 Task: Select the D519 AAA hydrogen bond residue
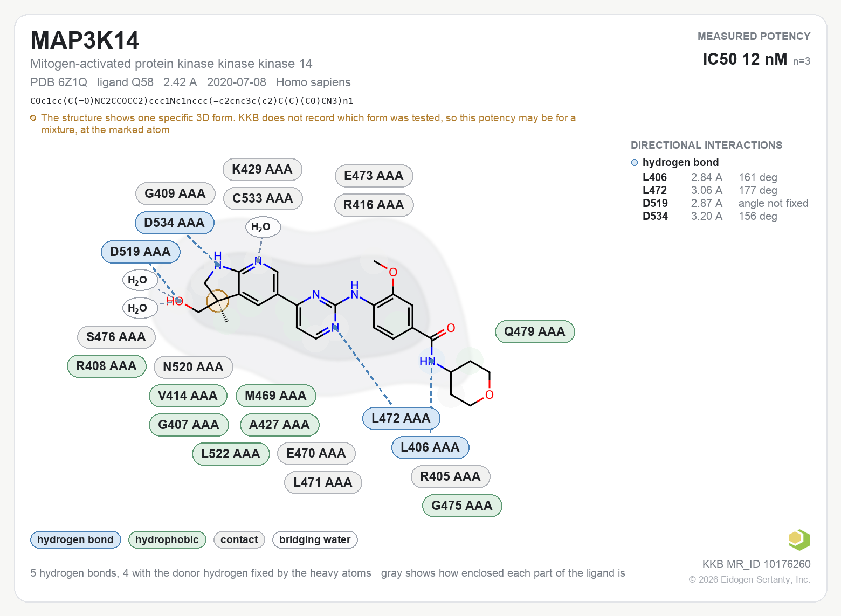(x=141, y=252)
